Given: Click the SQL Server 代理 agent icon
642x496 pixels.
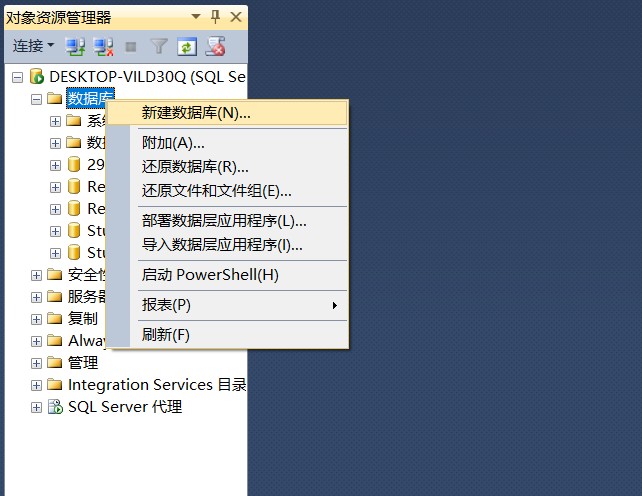Looking at the screenshot, I should click(x=55, y=407).
